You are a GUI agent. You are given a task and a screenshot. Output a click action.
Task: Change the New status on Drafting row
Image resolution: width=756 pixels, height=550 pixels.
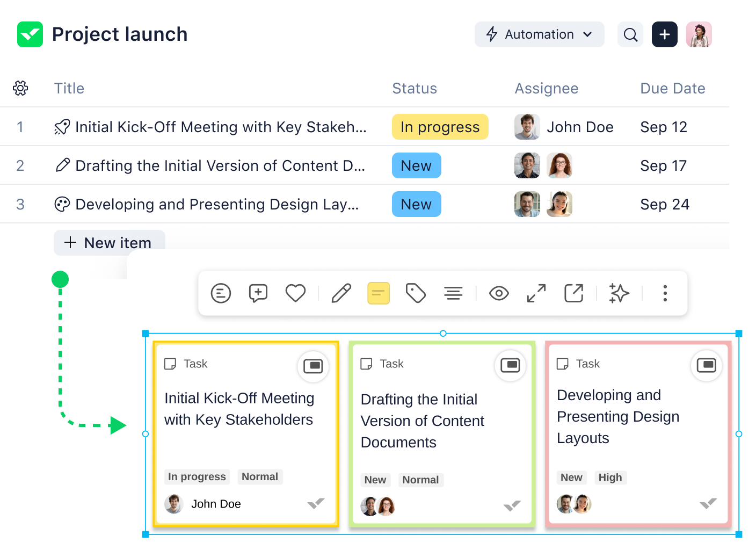click(417, 165)
